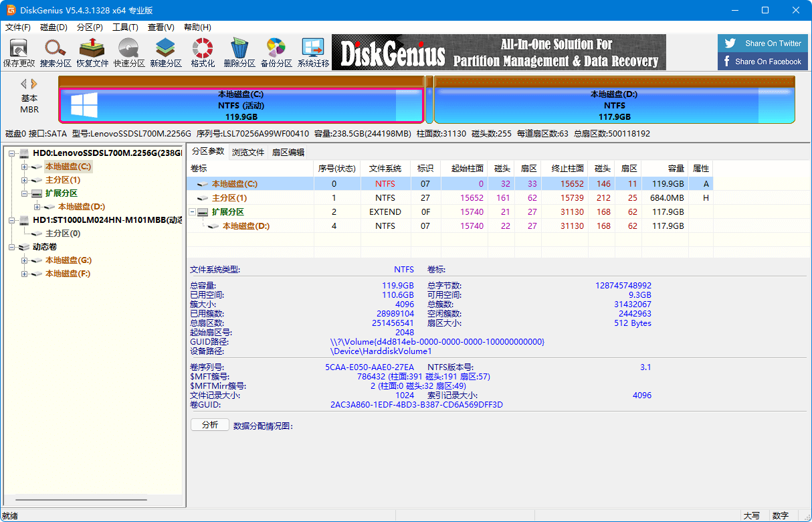
Task: Click the 就绪 status bar text
Action: [10, 516]
